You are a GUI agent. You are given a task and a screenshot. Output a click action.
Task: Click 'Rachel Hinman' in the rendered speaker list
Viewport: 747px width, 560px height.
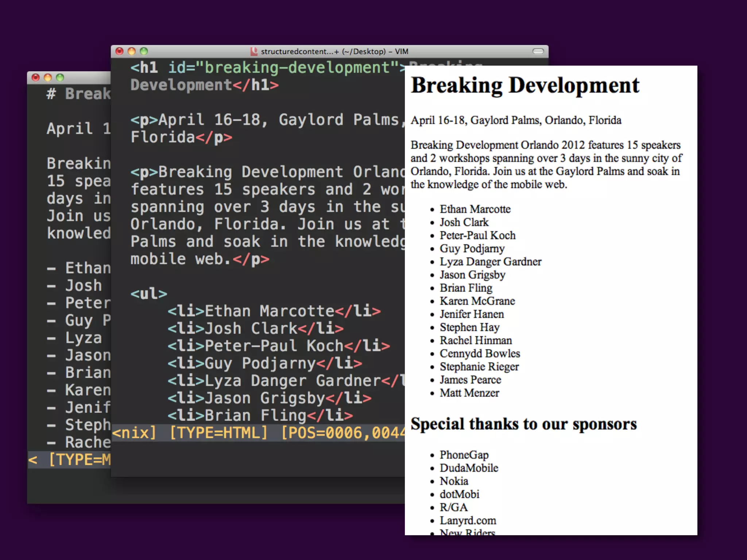[476, 341]
